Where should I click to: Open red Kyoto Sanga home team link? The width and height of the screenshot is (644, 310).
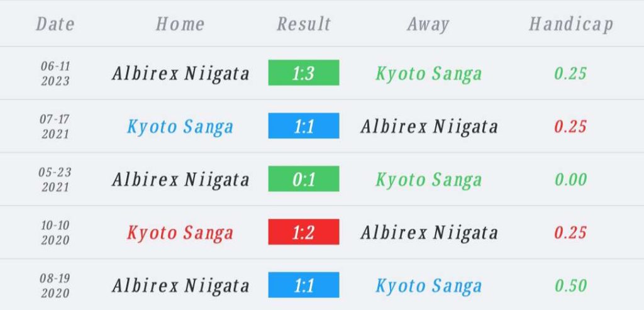tap(180, 233)
